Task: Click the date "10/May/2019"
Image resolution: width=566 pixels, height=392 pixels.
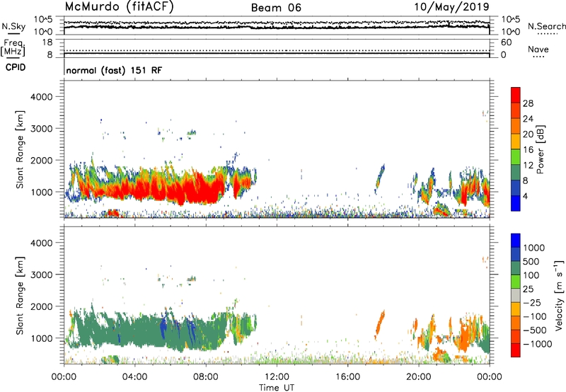Action: 451,7
